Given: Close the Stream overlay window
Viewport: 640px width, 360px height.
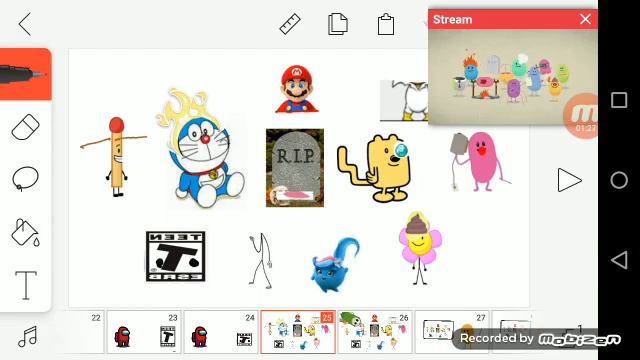Looking at the screenshot, I should click(585, 19).
